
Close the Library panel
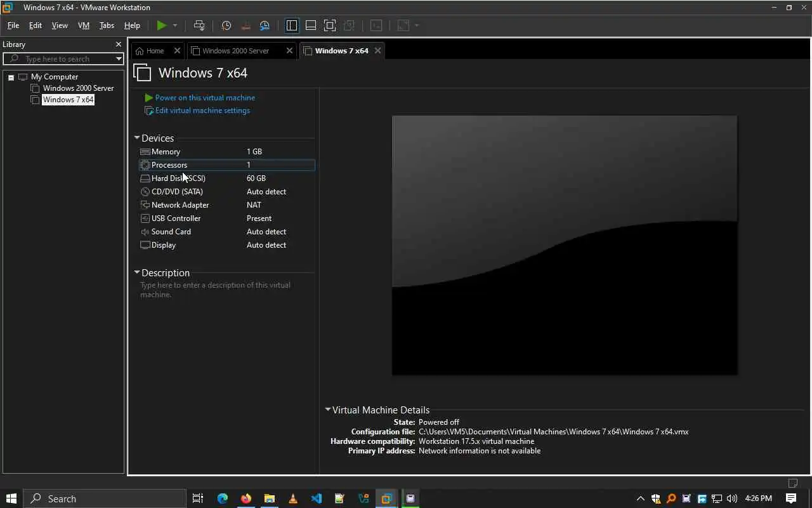(x=118, y=44)
